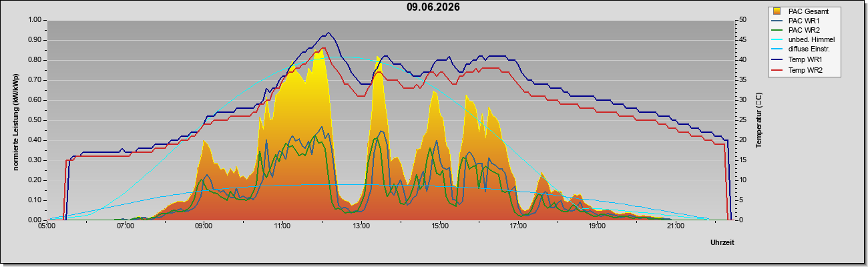Click the 0.90 value on the power axis
Image resolution: width=868 pixels, height=267 pixels.
tap(34, 40)
